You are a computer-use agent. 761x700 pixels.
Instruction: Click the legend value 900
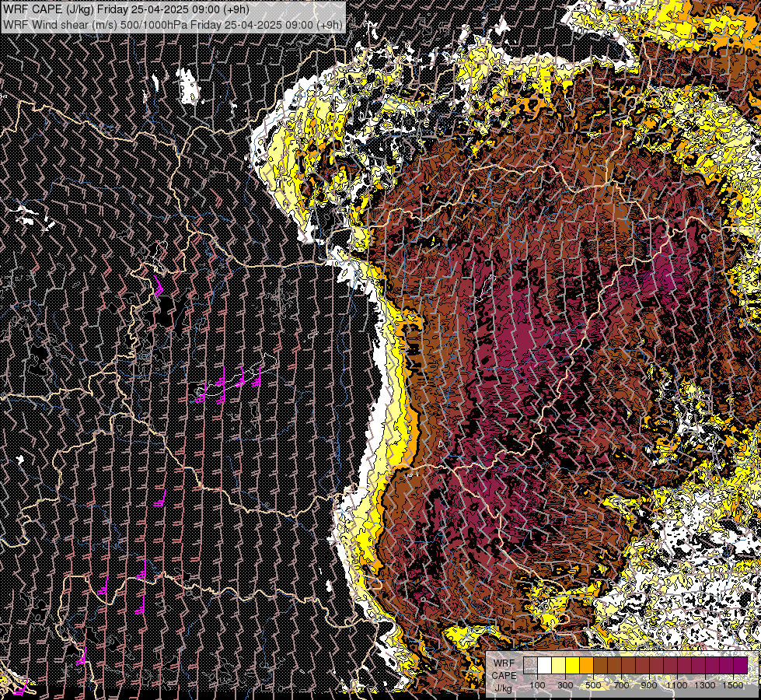coord(649,685)
